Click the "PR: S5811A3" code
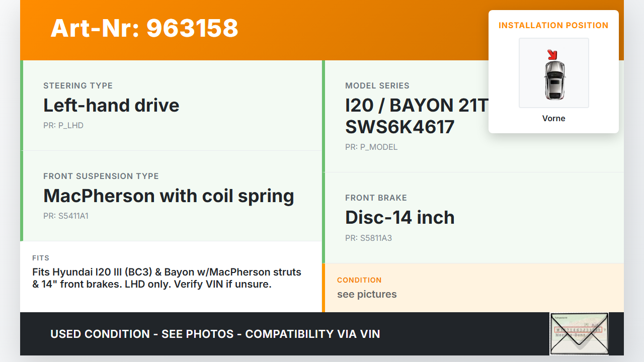The image size is (644, 362). (368, 238)
